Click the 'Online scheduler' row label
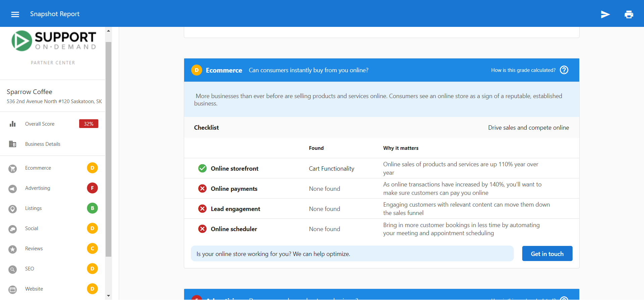This screenshot has height=300, width=644. pos(234,229)
